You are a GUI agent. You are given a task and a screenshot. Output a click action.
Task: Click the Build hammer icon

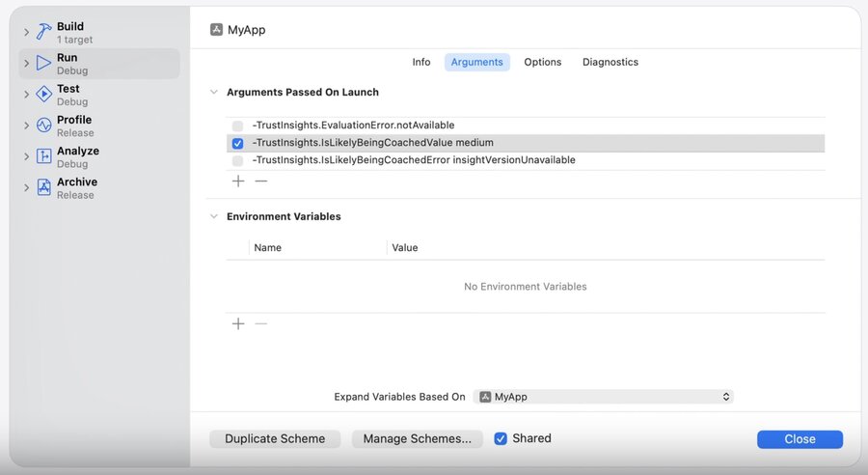point(43,32)
